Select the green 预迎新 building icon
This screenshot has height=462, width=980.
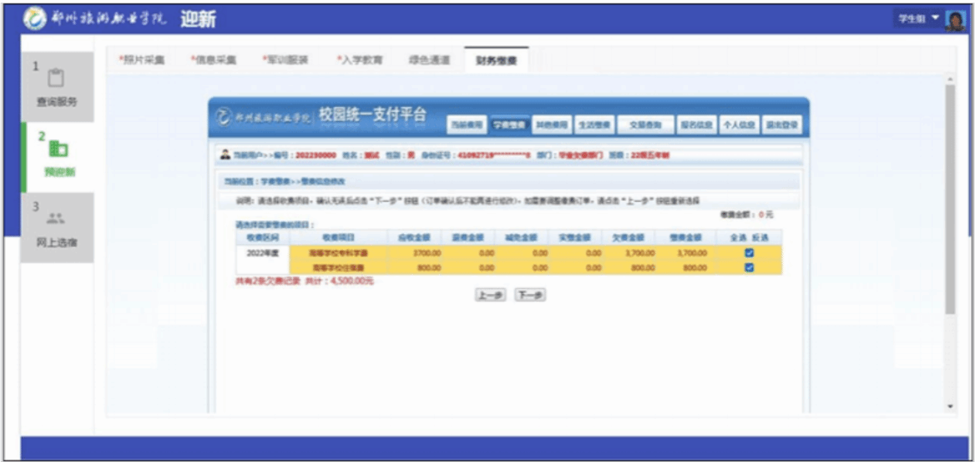58,148
